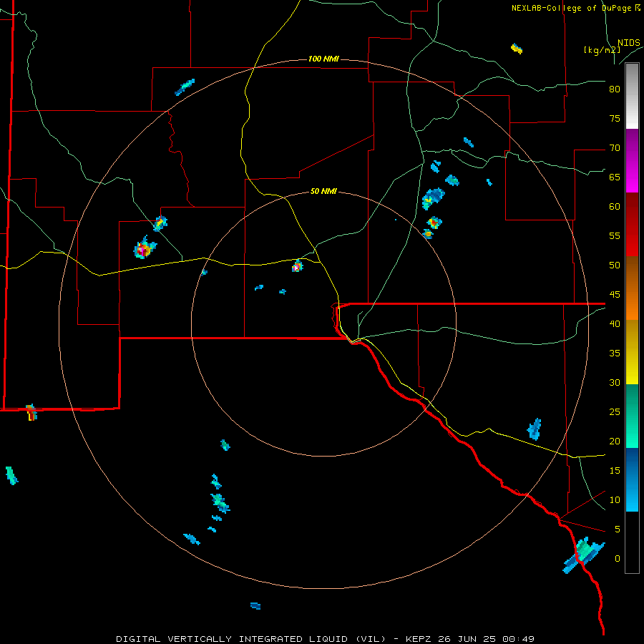Click the 50 value on the color scale
Screen dimensions: 644x644
coord(615,265)
